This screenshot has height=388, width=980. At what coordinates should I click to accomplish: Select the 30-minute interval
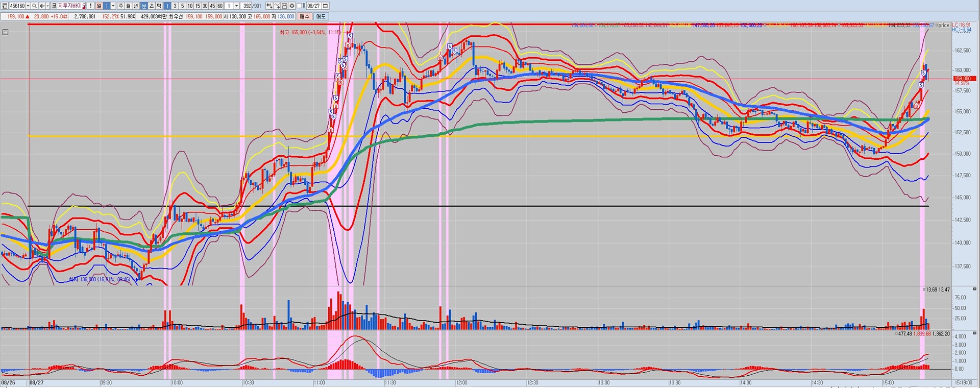[205, 6]
